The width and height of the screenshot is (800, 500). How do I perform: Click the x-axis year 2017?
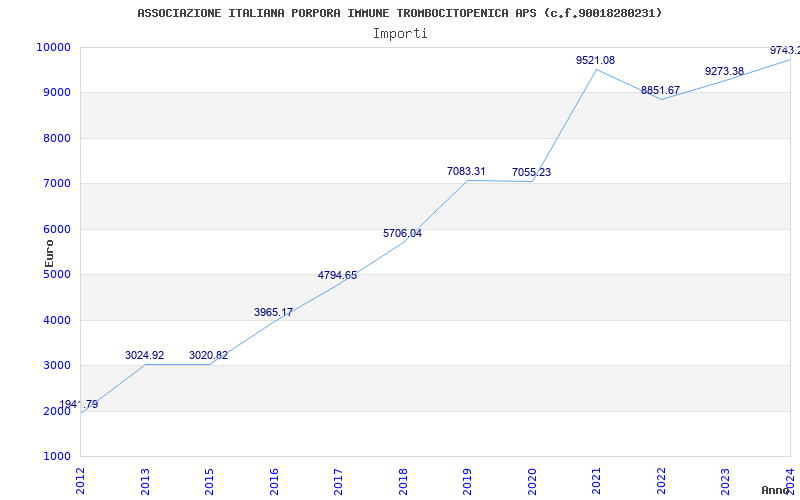[x=338, y=481]
